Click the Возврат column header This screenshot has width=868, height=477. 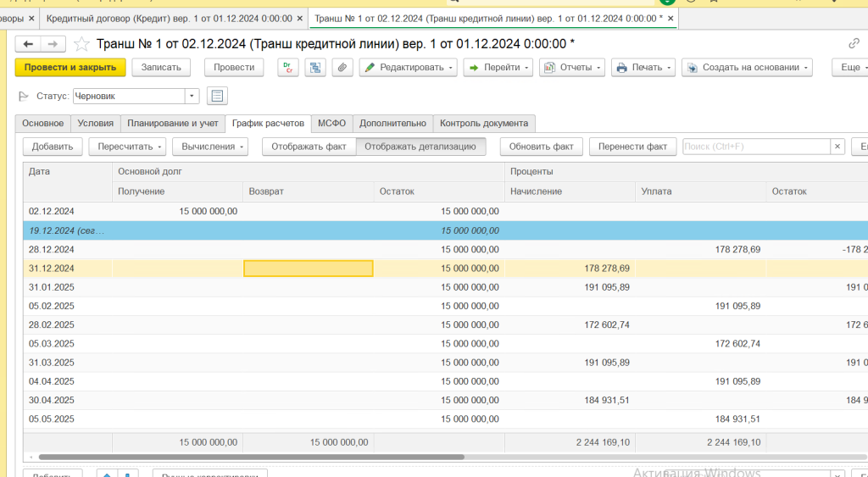coord(309,191)
